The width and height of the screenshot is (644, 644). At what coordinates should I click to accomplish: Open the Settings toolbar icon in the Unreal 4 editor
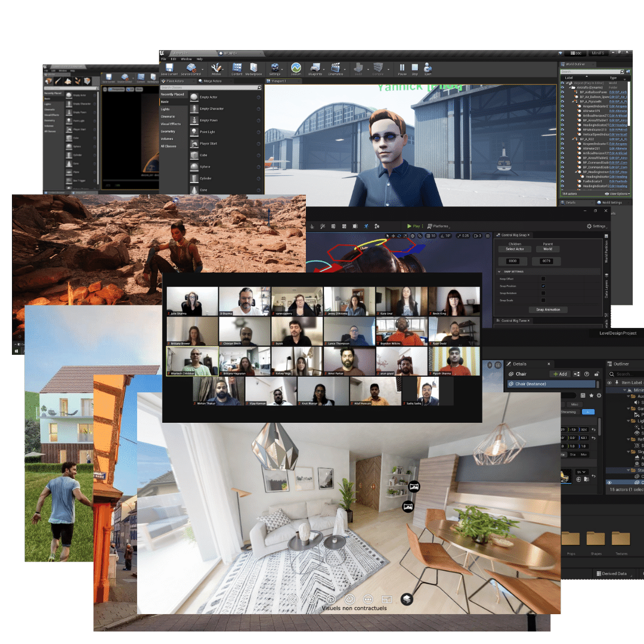[x=275, y=69]
